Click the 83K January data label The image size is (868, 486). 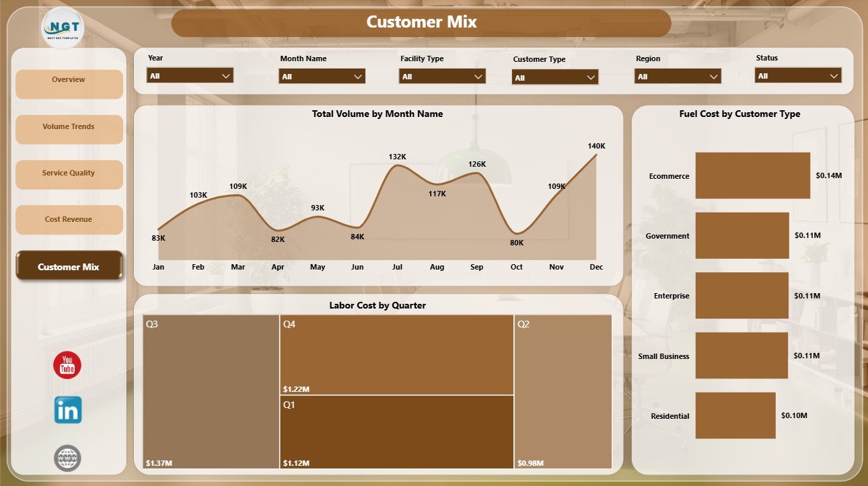pos(158,238)
